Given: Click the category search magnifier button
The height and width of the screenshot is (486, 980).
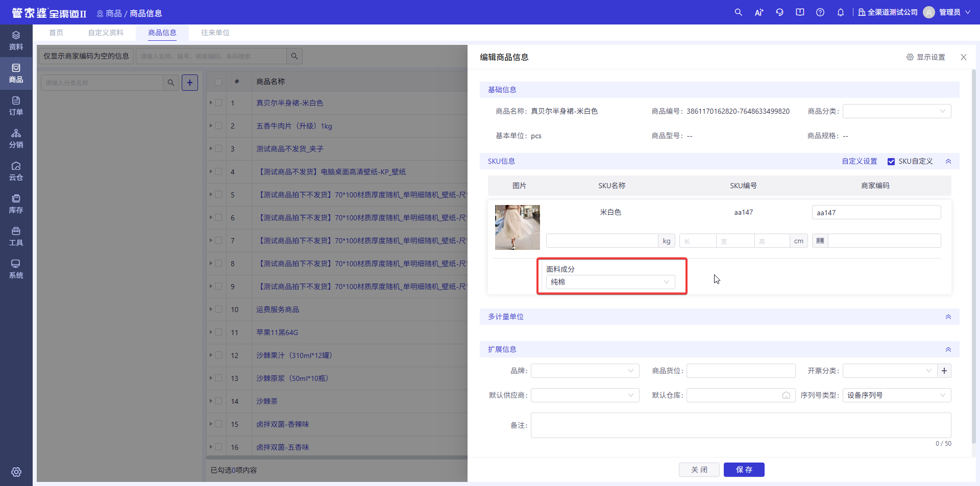Looking at the screenshot, I should [x=171, y=83].
